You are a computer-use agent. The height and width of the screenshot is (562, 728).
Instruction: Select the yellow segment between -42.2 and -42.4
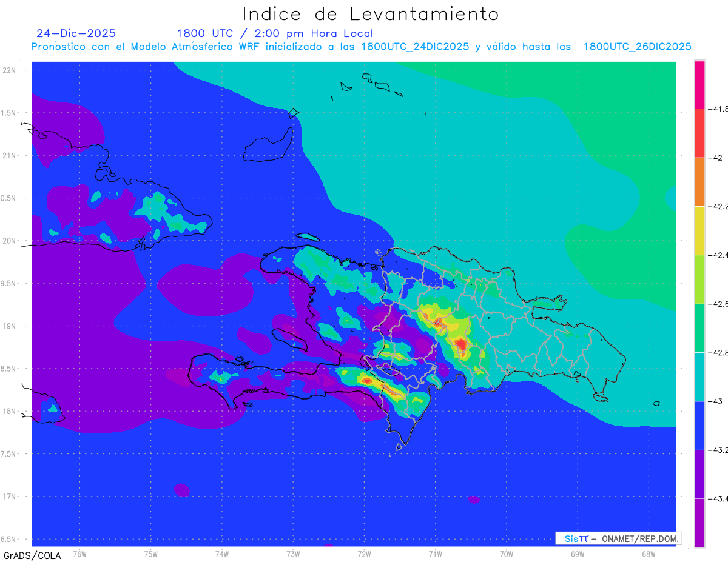699,230
